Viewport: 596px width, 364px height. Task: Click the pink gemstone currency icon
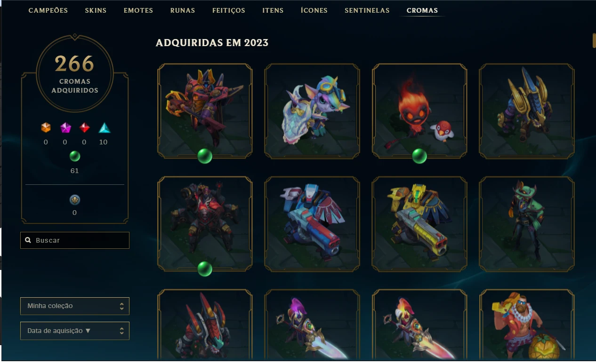click(x=65, y=127)
